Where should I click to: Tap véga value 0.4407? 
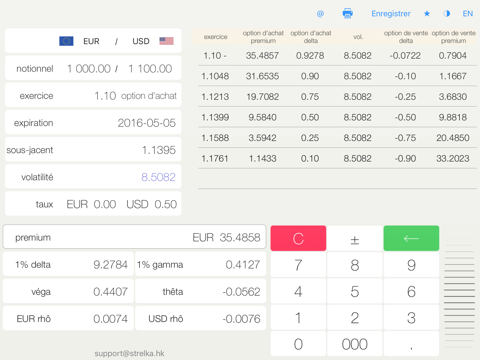point(110,292)
